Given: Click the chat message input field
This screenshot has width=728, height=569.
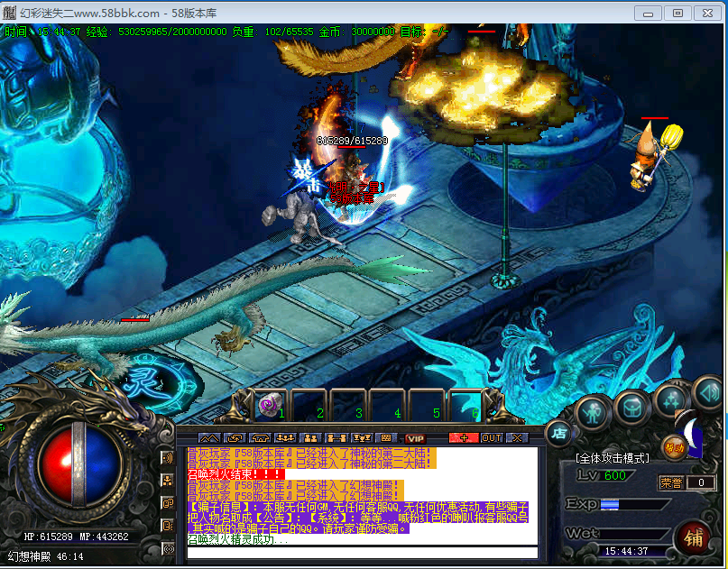Looking at the screenshot, I should [x=362, y=552].
